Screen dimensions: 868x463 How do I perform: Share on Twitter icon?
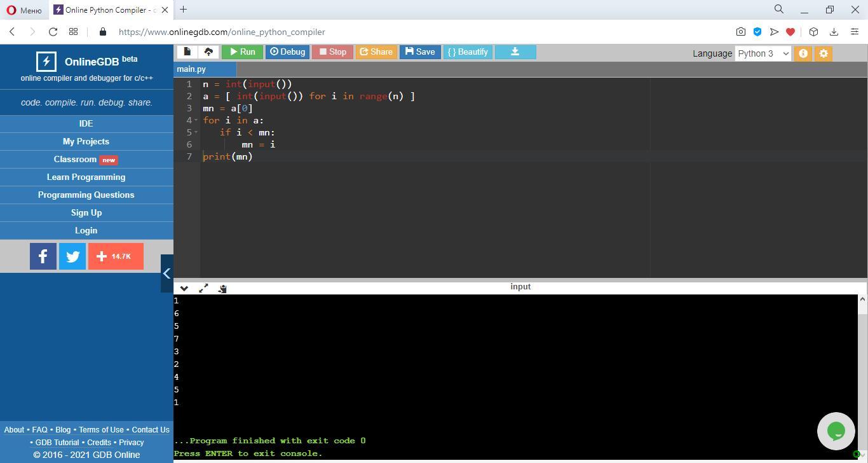(x=72, y=256)
